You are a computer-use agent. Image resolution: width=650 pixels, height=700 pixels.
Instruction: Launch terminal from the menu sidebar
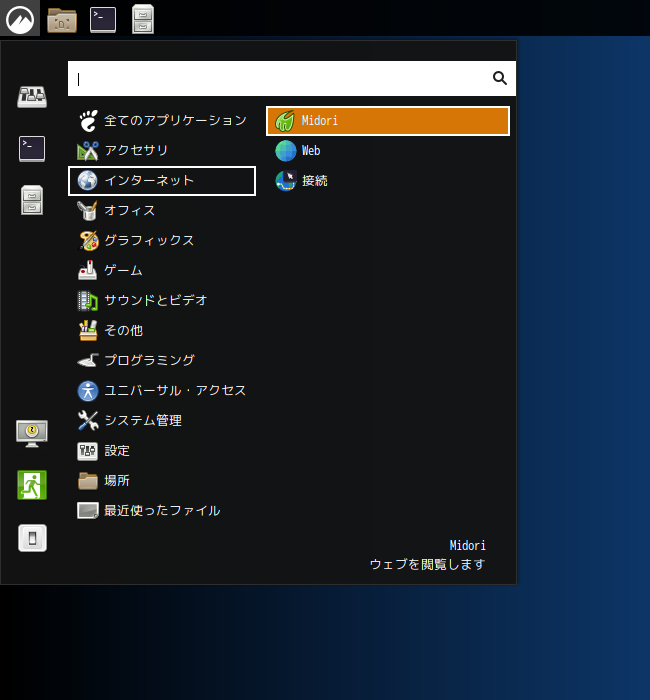32,149
